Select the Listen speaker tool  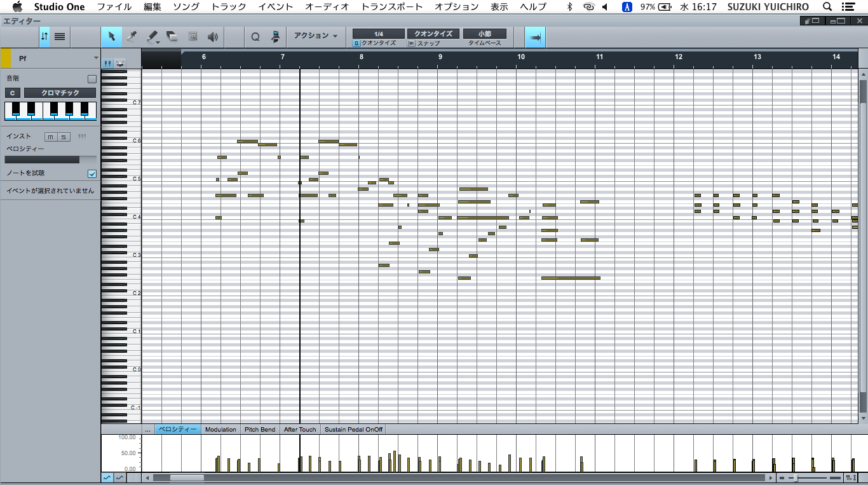[213, 37]
